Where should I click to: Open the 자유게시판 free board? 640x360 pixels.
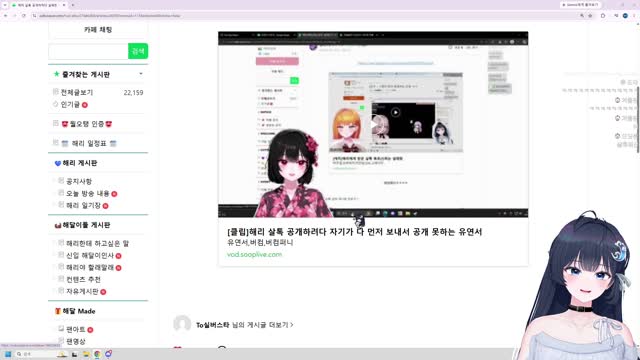[x=82, y=291]
